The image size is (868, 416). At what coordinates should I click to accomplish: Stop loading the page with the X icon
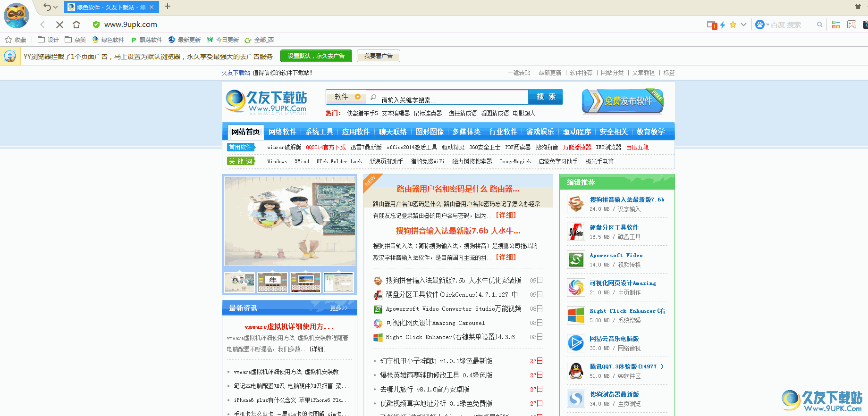tap(59, 25)
